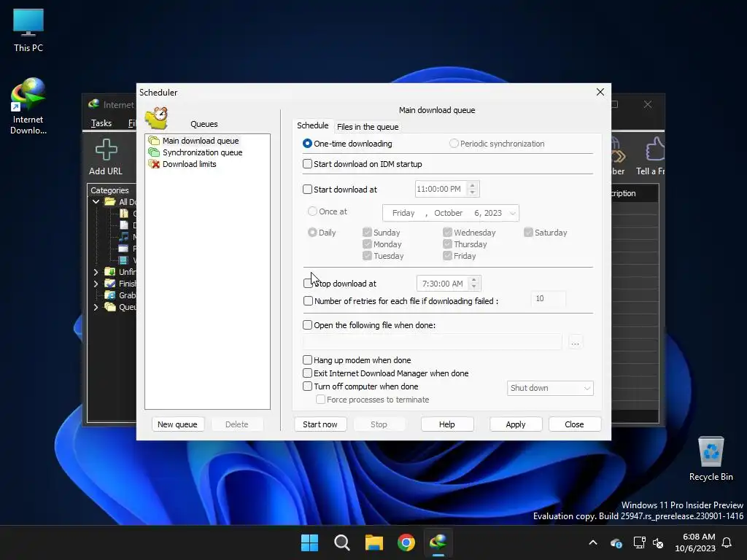Click the cloud sync tray icon

[616, 542]
